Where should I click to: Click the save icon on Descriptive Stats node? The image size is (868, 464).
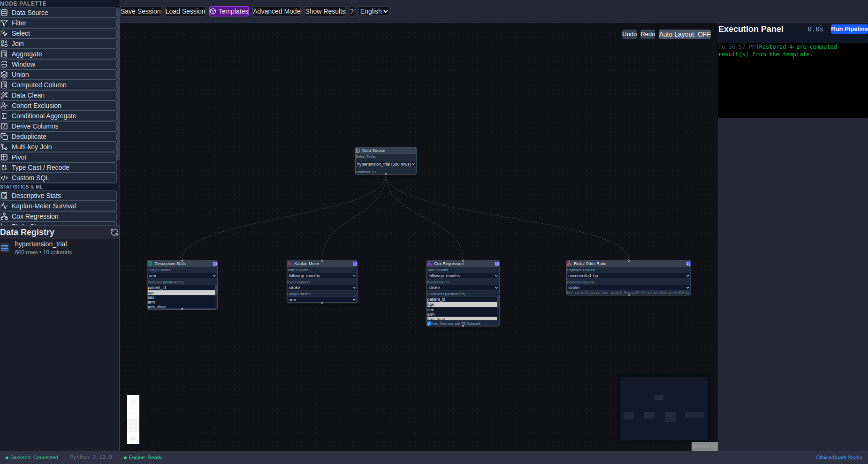click(x=215, y=264)
